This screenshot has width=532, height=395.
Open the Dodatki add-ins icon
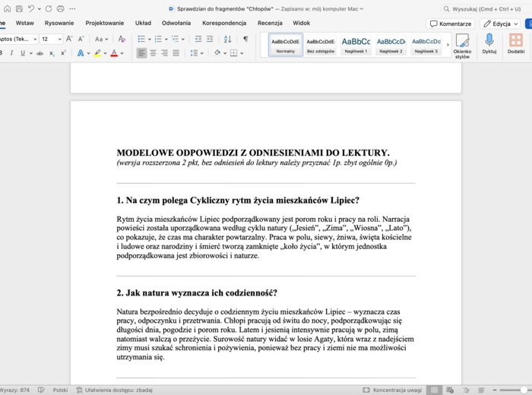[516, 44]
